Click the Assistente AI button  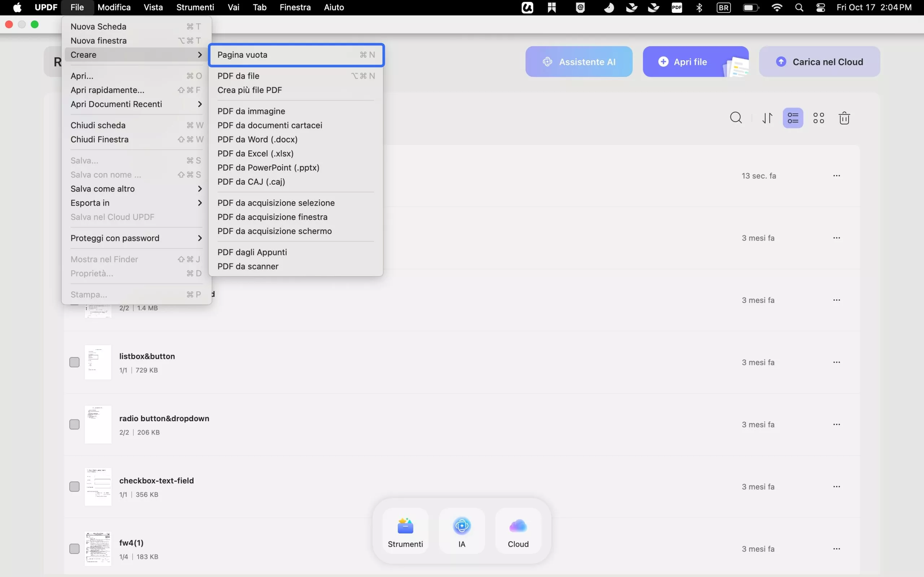tap(579, 61)
